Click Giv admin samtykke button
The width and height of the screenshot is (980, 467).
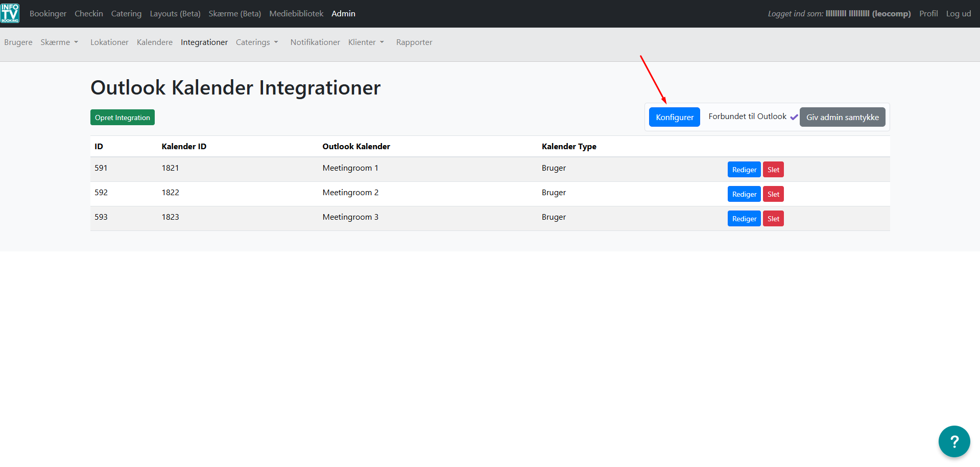pos(843,117)
